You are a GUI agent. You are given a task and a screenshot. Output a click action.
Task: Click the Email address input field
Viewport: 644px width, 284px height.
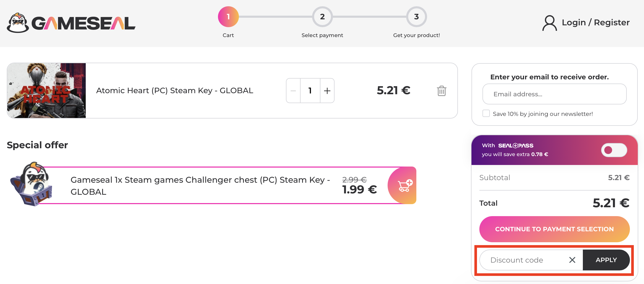pyautogui.click(x=554, y=94)
